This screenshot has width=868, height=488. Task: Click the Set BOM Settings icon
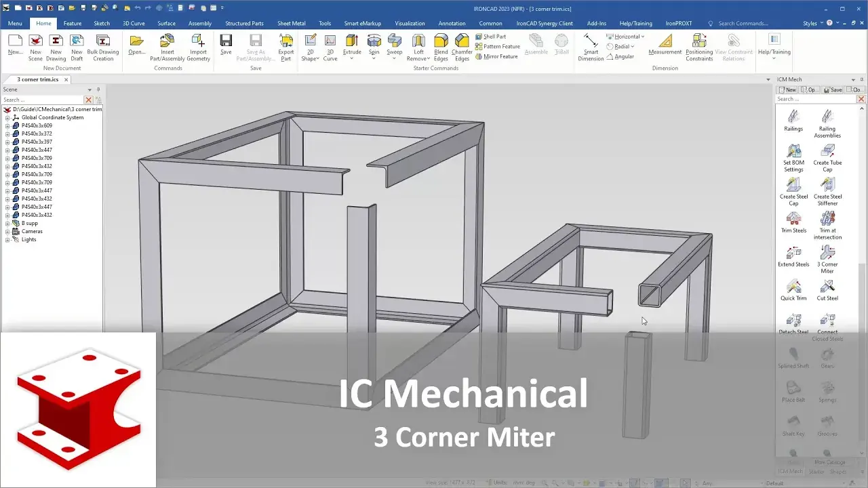[x=793, y=151]
